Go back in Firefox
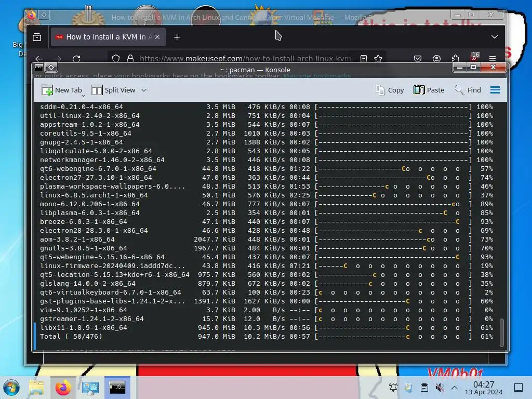This screenshot has height=399, width=532. 39,59
